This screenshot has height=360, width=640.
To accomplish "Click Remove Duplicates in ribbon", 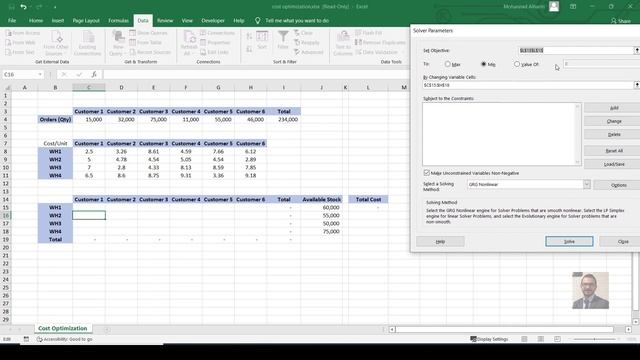I will pos(380,42).
